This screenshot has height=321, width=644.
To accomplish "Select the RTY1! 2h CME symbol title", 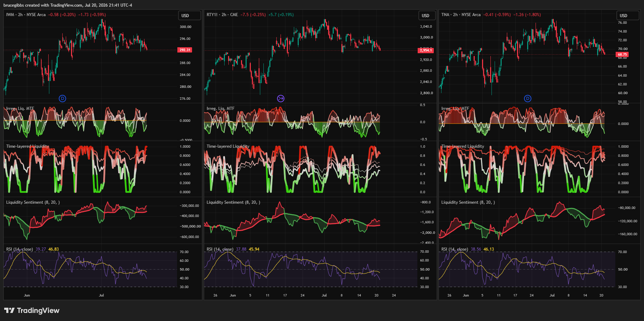I will tap(222, 15).
